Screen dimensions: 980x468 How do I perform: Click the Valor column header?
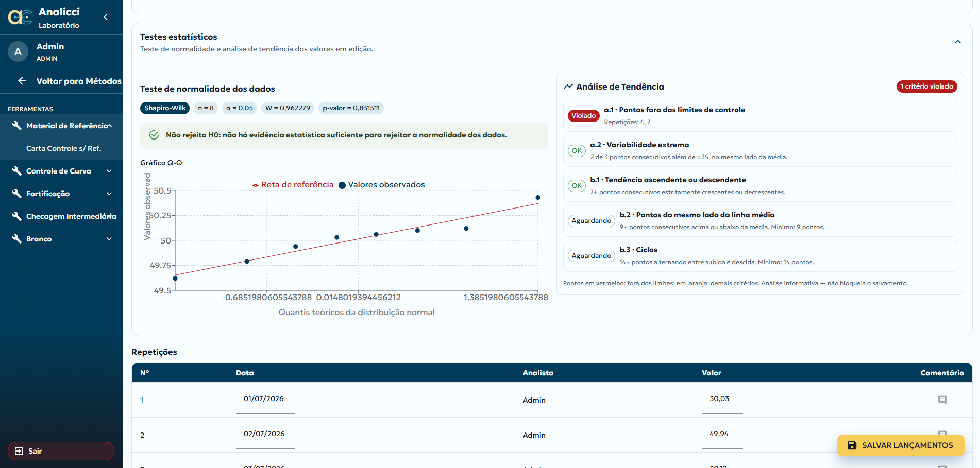tap(712, 373)
